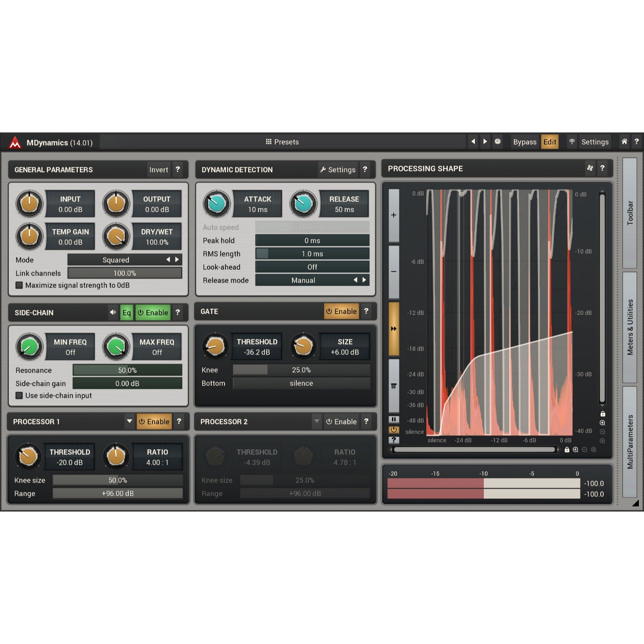This screenshot has height=644, width=644.
Task: Click the next preset arrow
Action: [485, 142]
